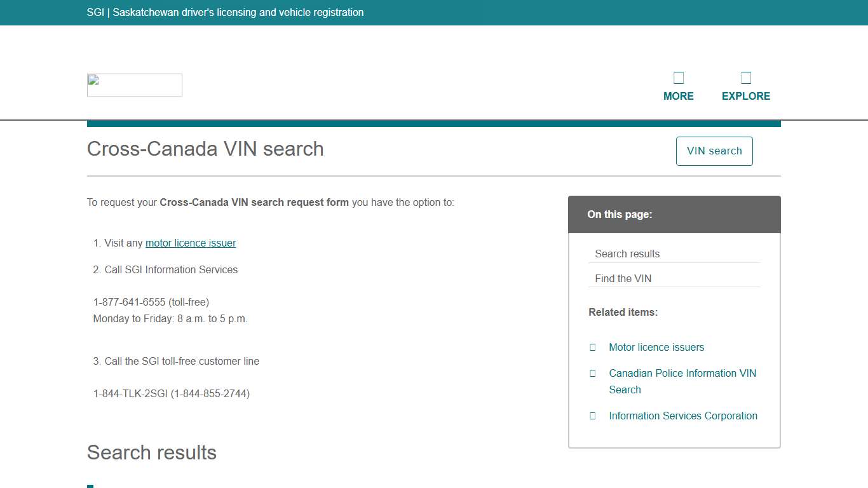Click the On this page panel header

620,214
